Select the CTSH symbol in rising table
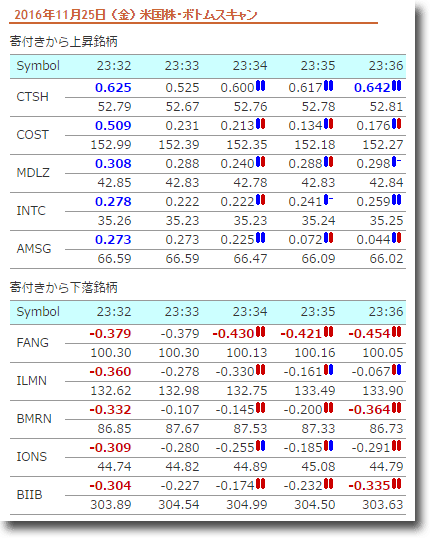The height and width of the screenshot is (538, 432). pyautogui.click(x=33, y=97)
